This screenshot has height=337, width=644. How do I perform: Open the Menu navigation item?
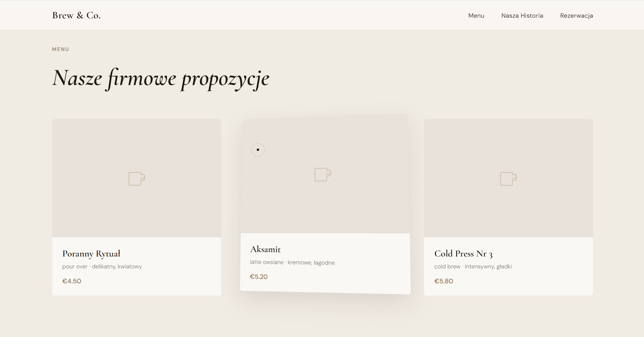[476, 16]
